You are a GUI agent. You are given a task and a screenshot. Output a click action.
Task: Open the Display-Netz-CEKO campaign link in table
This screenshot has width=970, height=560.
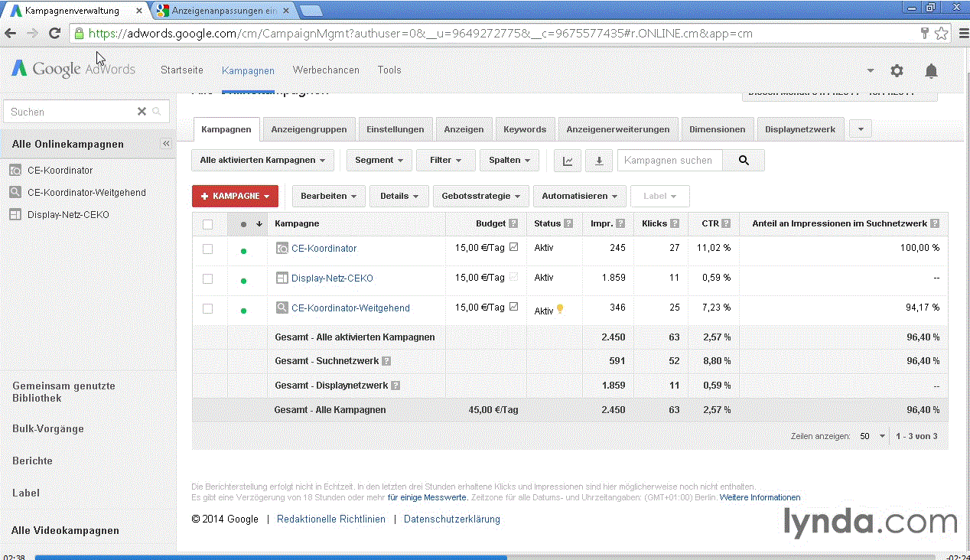[332, 278]
